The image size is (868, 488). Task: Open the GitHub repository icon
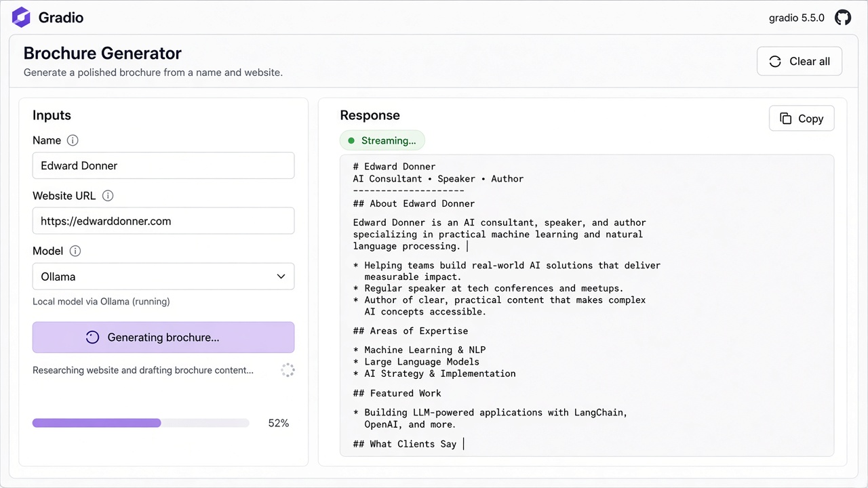843,18
